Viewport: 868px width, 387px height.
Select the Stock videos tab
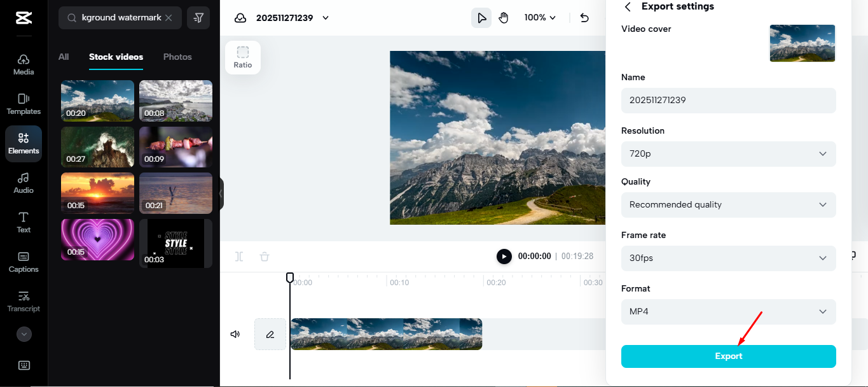pyautogui.click(x=116, y=57)
